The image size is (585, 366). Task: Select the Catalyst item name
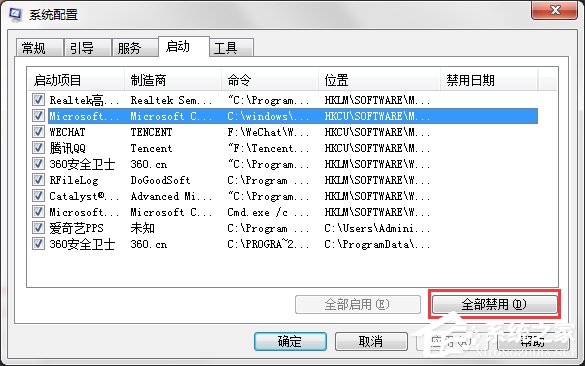(84, 196)
